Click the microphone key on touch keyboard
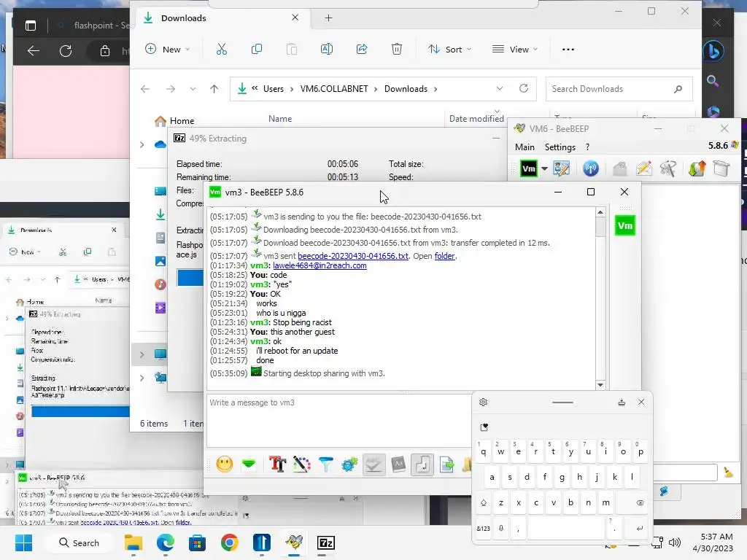Screen dimensions: 747x560 tap(500, 528)
